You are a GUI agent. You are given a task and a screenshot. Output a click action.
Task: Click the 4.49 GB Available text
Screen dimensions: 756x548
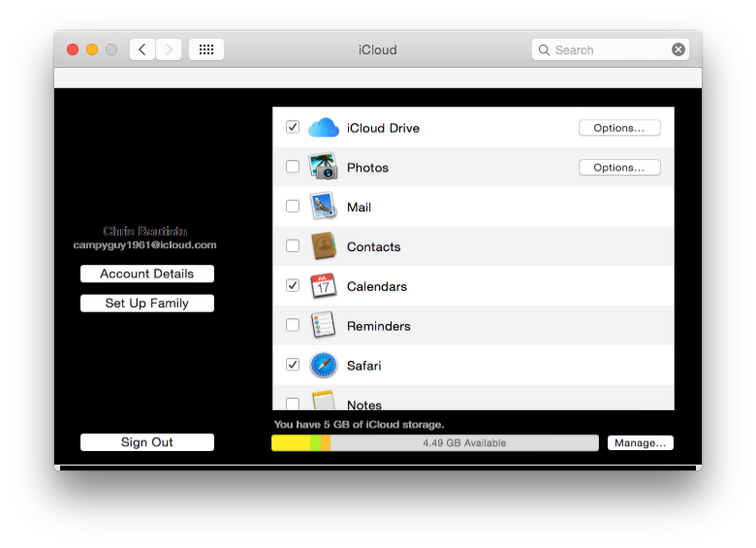click(464, 443)
